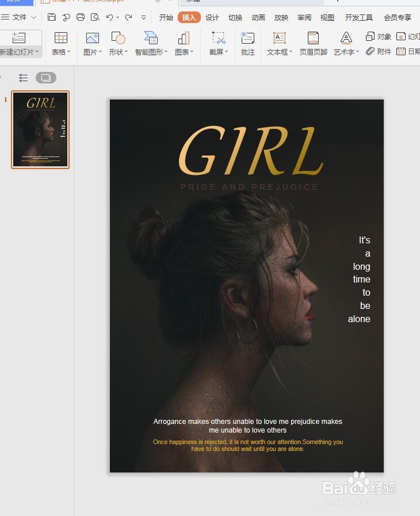The height and width of the screenshot is (516, 420).
Task: Click the 艺术字 WordArt icon
Action: pyautogui.click(x=346, y=38)
